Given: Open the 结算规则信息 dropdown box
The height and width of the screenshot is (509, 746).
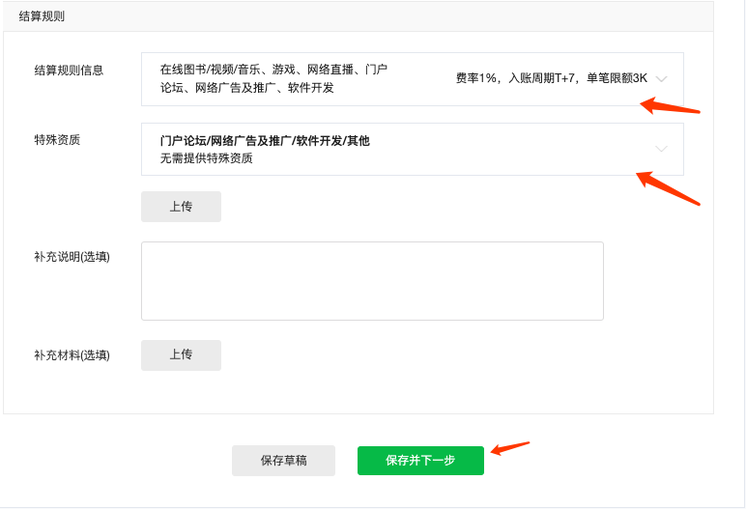Looking at the screenshot, I should pyautogui.click(x=412, y=79).
